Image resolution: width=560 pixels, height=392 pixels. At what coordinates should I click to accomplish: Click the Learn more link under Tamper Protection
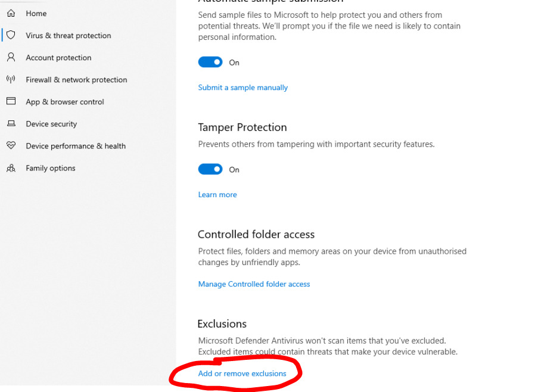pos(217,194)
